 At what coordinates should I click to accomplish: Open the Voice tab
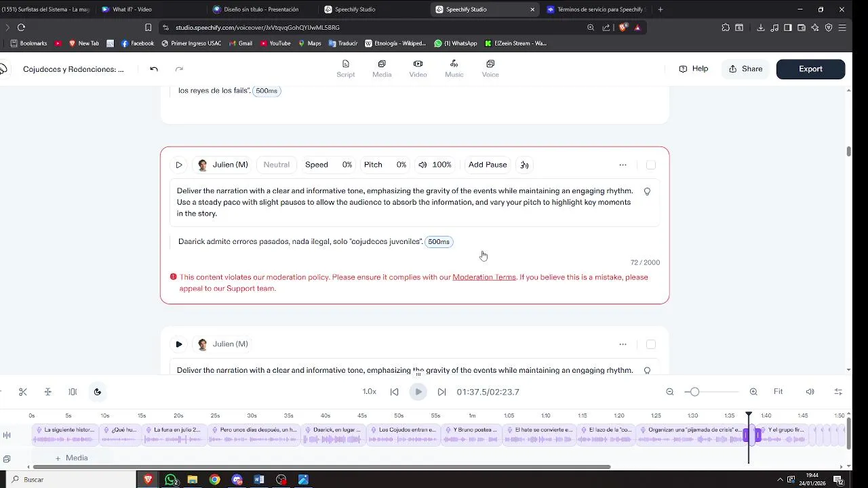coord(490,68)
